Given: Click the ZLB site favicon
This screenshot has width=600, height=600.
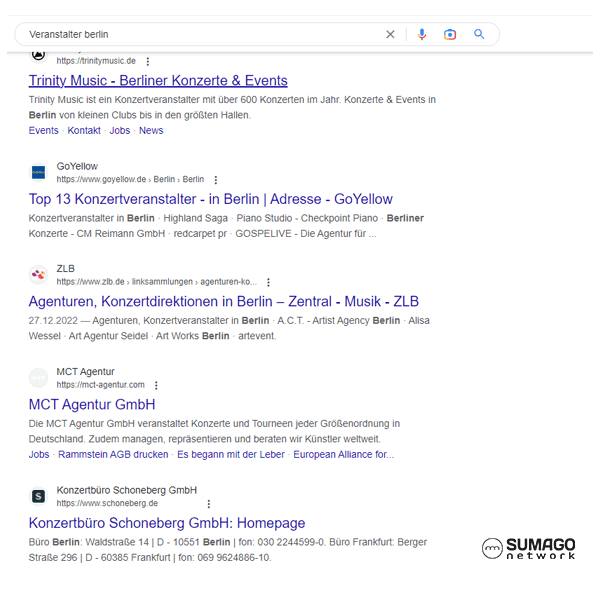Looking at the screenshot, I should click(38, 275).
